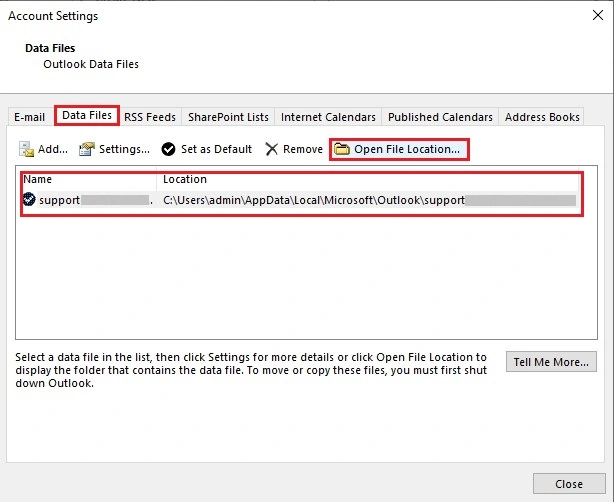Click empty area in data files list
The width and height of the screenshot is (614, 502).
[300, 280]
